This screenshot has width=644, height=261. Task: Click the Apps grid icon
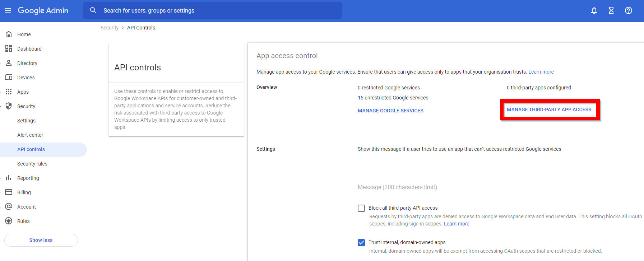click(x=9, y=92)
